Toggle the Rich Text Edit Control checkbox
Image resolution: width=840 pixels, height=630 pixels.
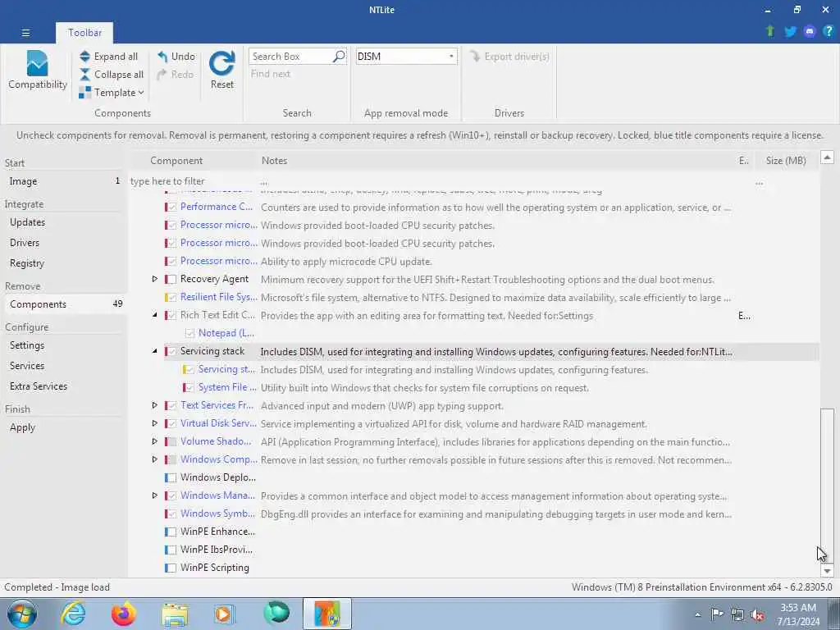click(x=172, y=316)
